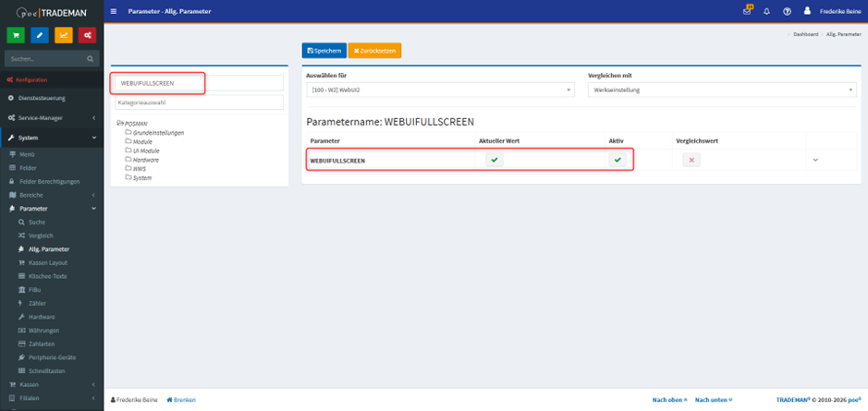Click the Speichern button
This screenshot has width=868, height=411.
[324, 51]
